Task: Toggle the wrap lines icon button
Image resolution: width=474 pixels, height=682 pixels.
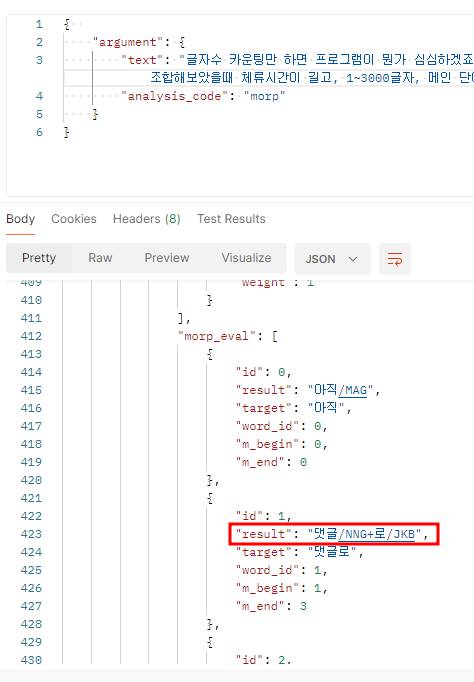Action: (395, 259)
